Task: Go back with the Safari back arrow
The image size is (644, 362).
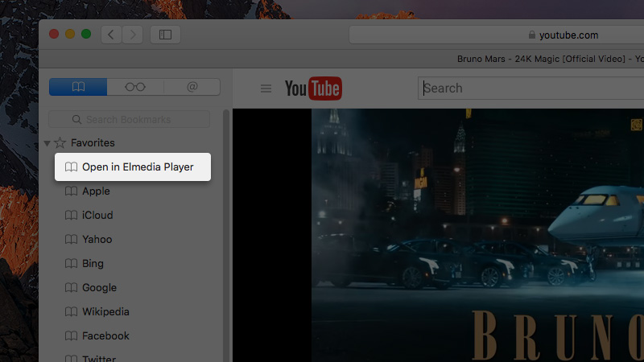Action: (111, 35)
